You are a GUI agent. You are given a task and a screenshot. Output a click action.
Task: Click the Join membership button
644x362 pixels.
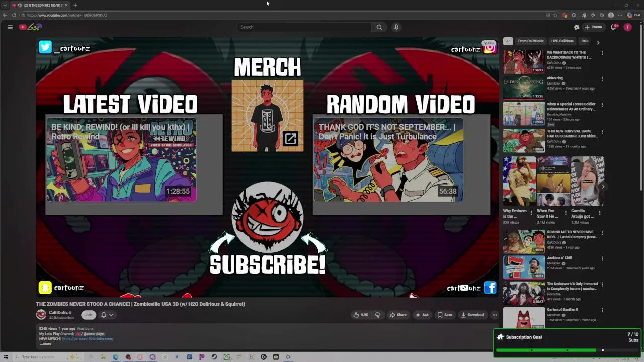pyautogui.click(x=89, y=315)
